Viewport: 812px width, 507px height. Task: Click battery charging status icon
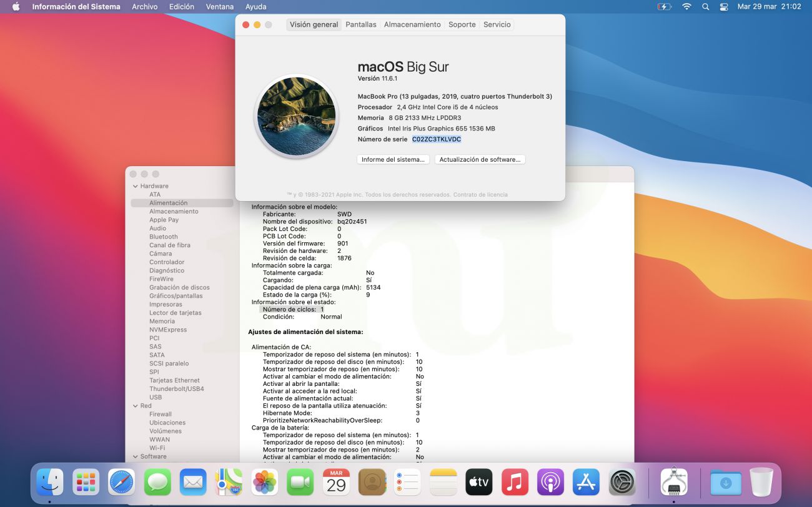coord(664,7)
